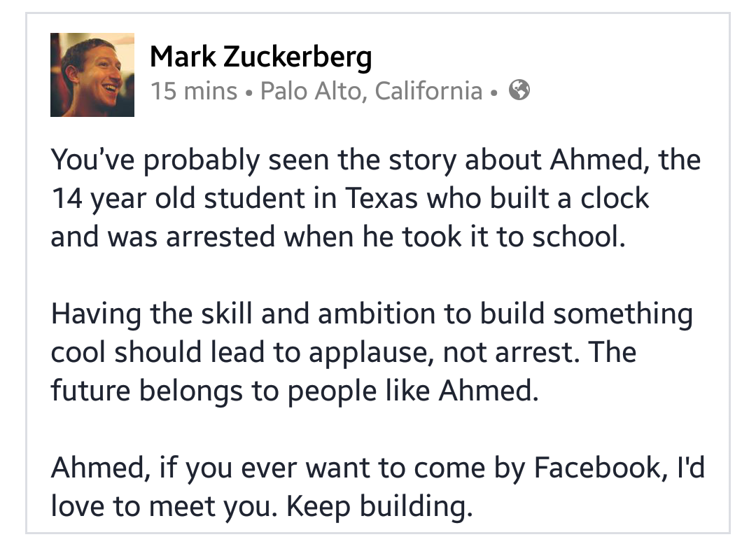
Task: Click the dot separator after "15 mins"
Action: pos(248,92)
